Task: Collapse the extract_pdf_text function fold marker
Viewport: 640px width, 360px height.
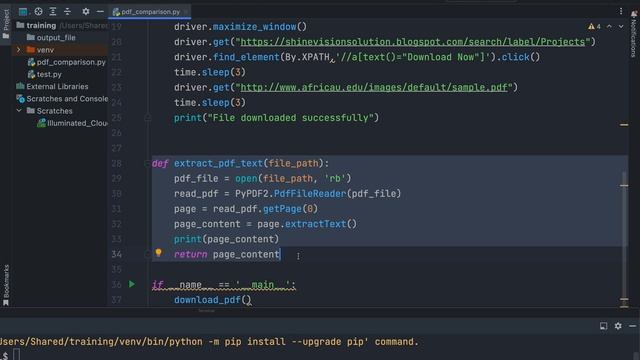Action: (147, 163)
